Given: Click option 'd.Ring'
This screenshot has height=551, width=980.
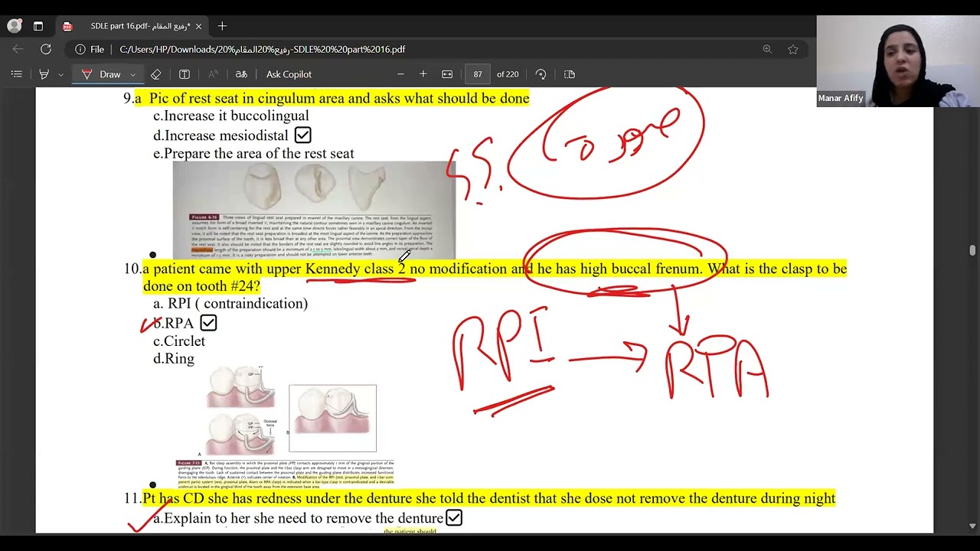Looking at the screenshot, I should (174, 359).
